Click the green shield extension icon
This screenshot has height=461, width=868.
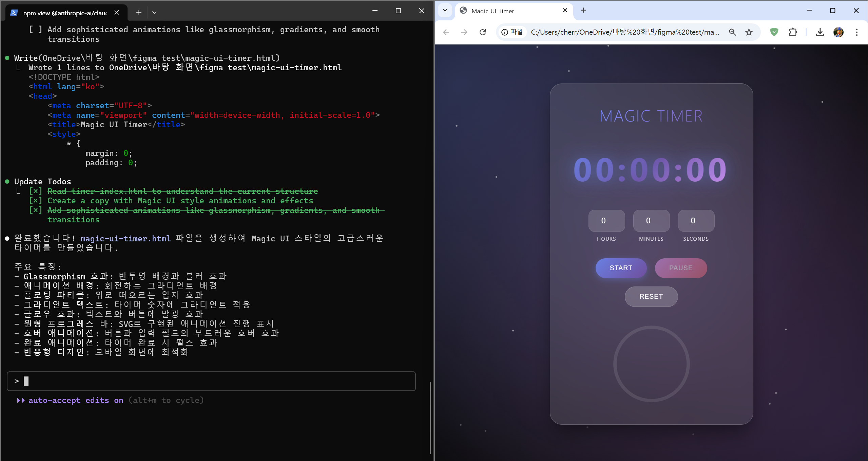point(774,32)
